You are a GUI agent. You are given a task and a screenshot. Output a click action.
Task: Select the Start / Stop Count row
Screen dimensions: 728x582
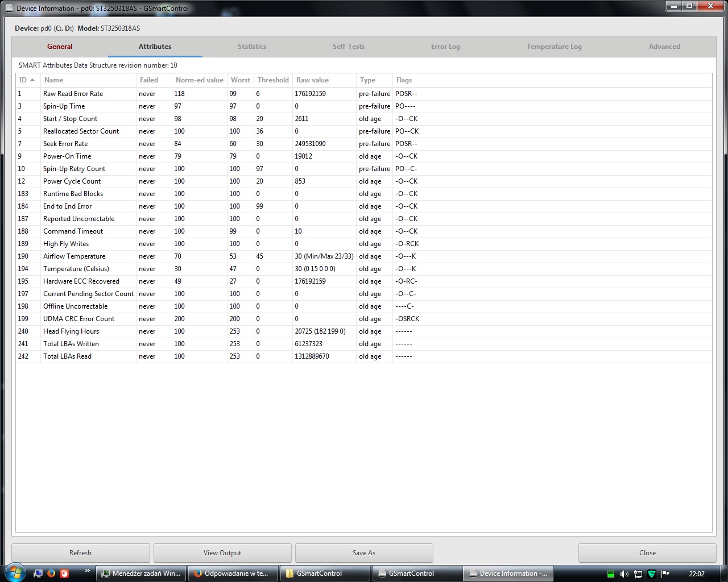click(x=364, y=119)
